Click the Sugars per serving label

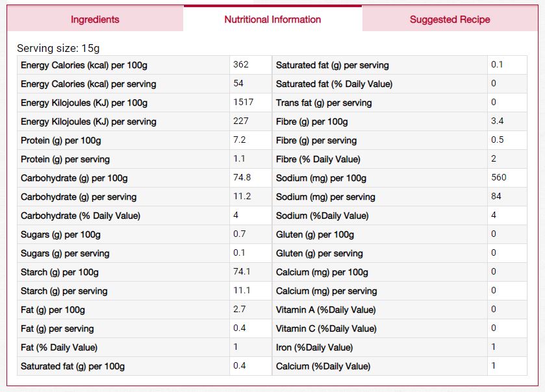pos(65,254)
